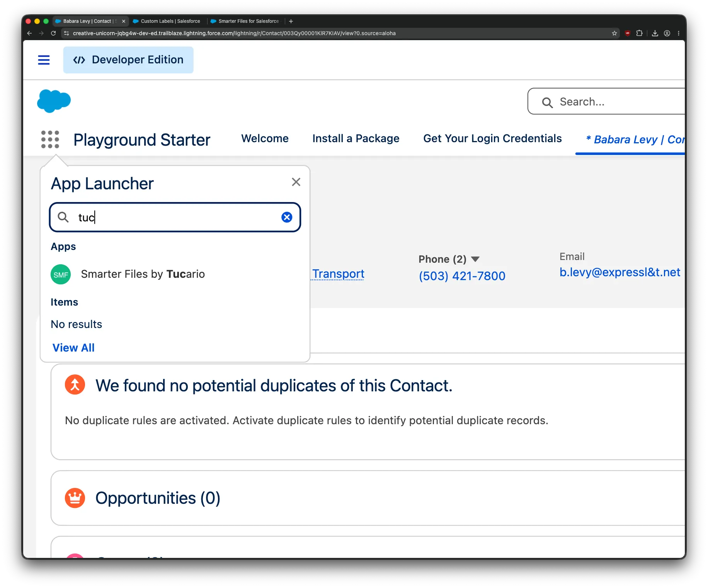Open the hamburger navigation menu
Screen dimensions: 708x588
[x=44, y=60]
